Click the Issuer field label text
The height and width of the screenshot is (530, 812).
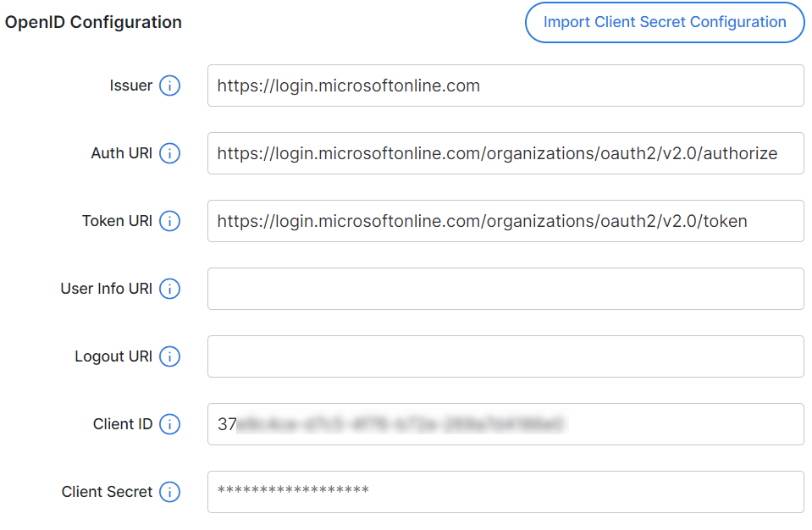point(130,86)
